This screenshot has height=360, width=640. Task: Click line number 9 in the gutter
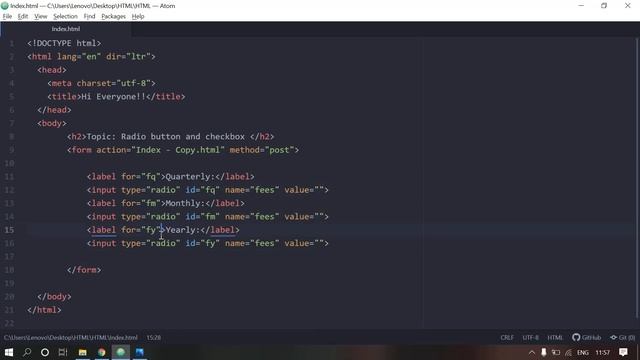tap(11, 150)
